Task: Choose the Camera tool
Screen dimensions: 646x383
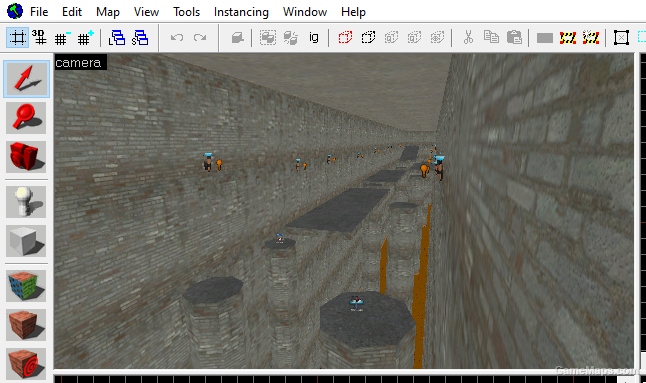Action: (26, 157)
